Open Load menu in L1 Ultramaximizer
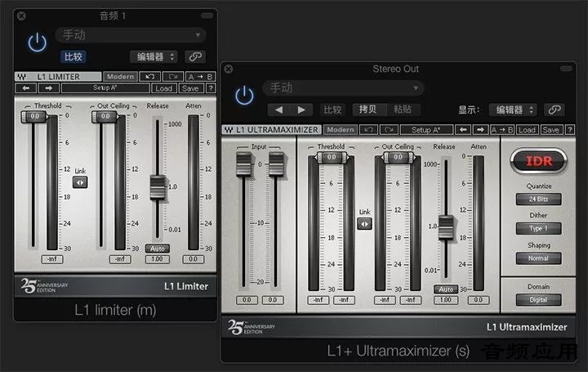588x372 pixels. [x=527, y=130]
